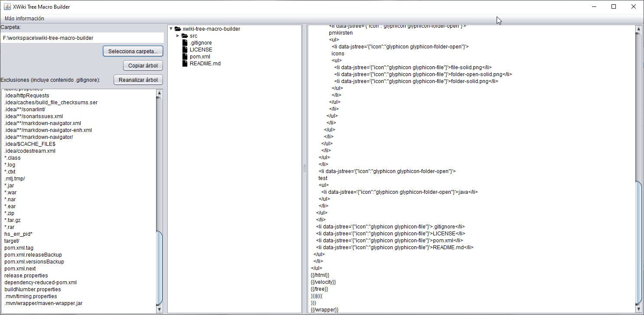Click the src folder icon
Image resolution: width=644 pixels, height=315 pixels.
185,36
